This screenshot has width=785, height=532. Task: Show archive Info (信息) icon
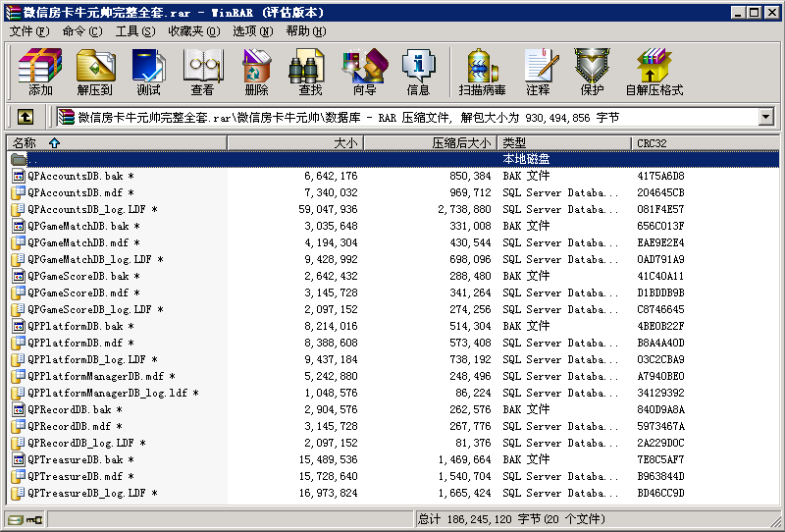[x=418, y=72]
